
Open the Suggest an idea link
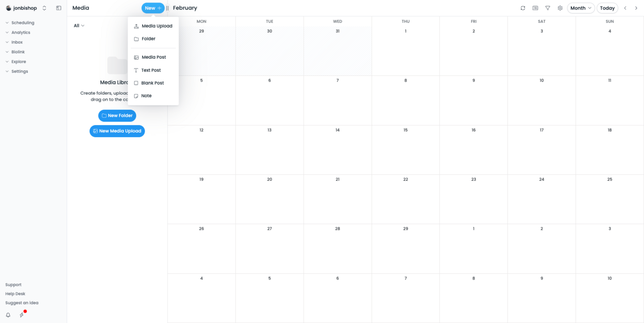[x=21, y=303]
